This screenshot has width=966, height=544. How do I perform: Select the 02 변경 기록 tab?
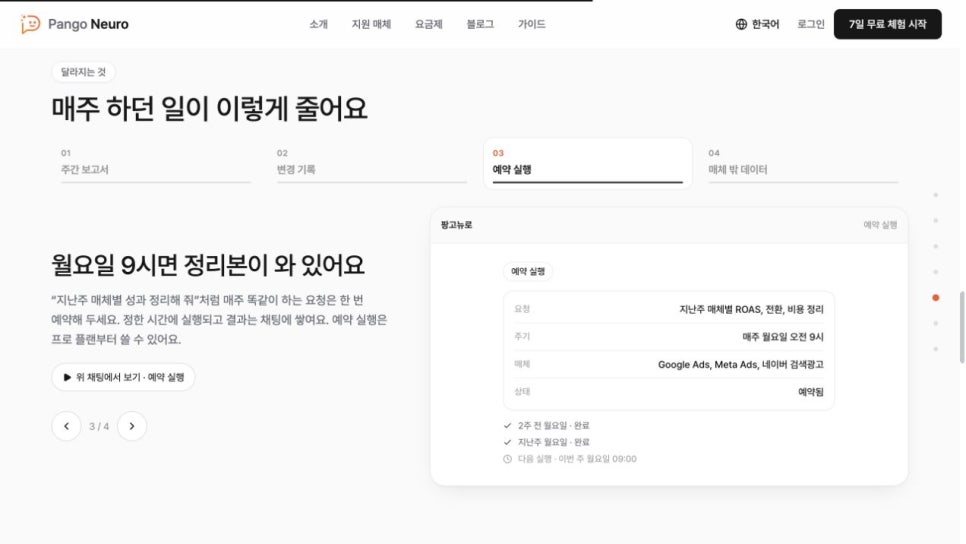click(x=371, y=163)
